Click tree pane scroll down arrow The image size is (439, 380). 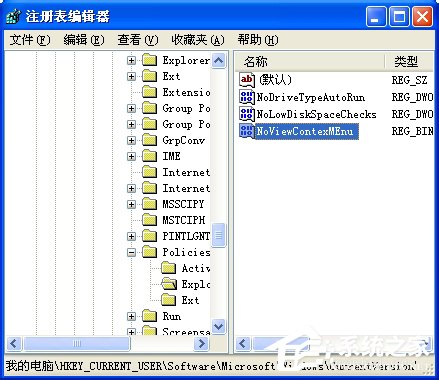pyautogui.click(x=219, y=326)
